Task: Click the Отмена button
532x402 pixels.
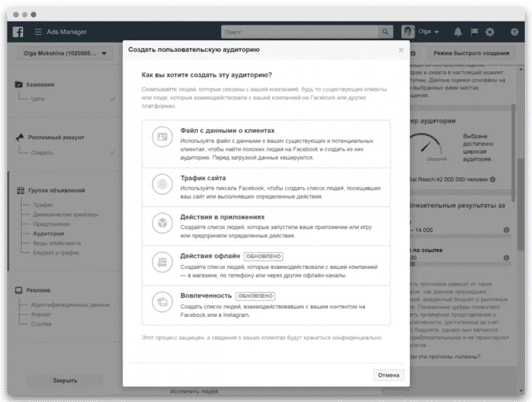Action: tap(389, 375)
